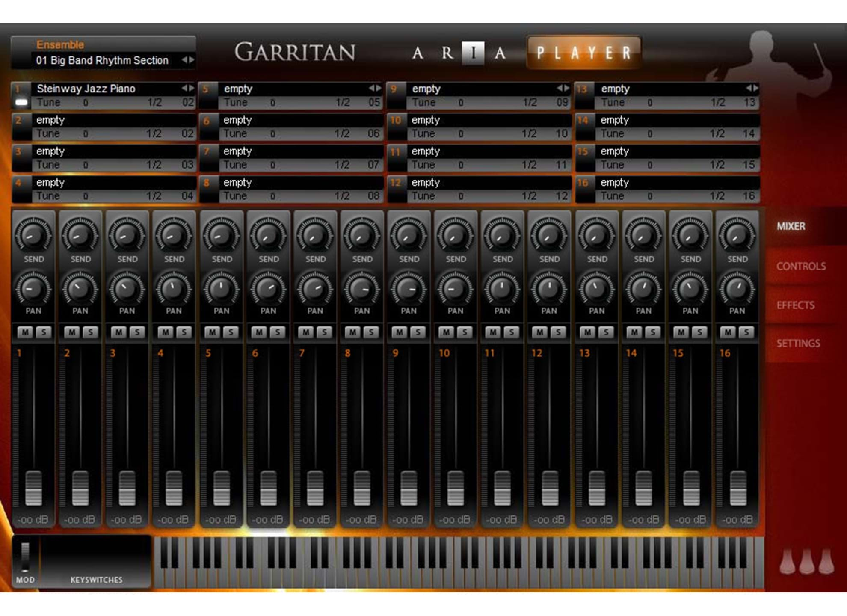Solo mixer channel 1
Image resolution: width=847 pixels, height=616 pixels.
tap(44, 332)
